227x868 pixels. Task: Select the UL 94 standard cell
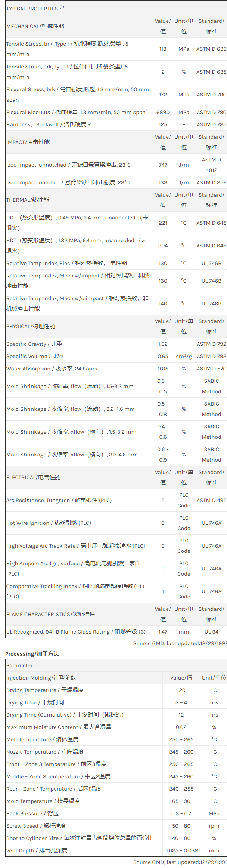pos(211,632)
